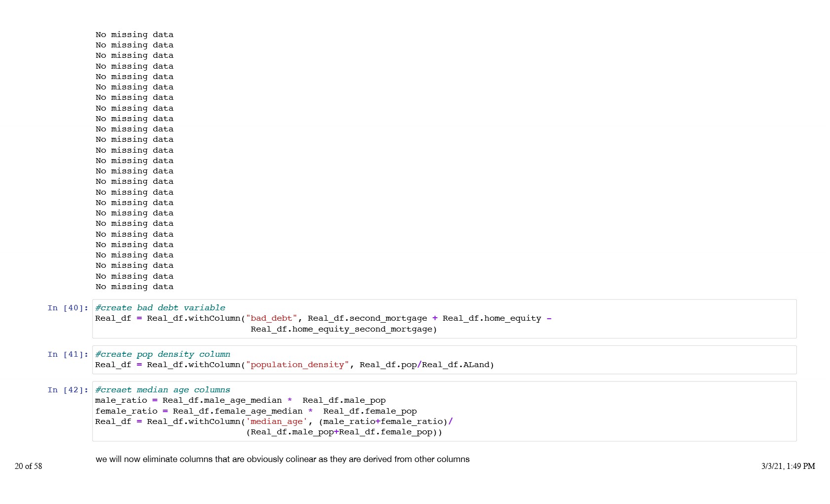Click the male_ratio assignment line
This screenshot has height=504, width=830.
[x=240, y=400]
